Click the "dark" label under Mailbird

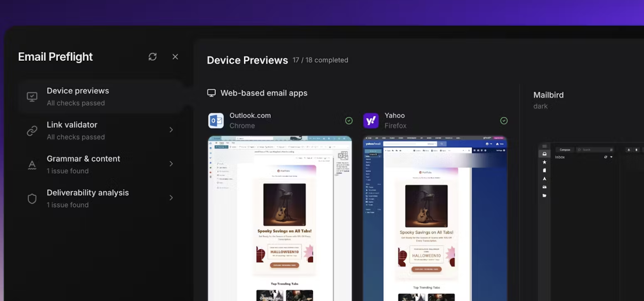pyautogui.click(x=540, y=106)
